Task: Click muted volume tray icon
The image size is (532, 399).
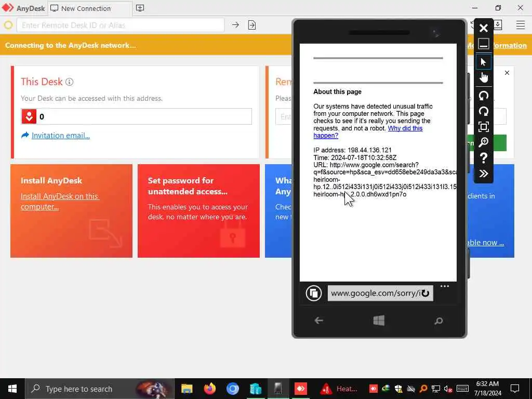Action: click(448, 389)
